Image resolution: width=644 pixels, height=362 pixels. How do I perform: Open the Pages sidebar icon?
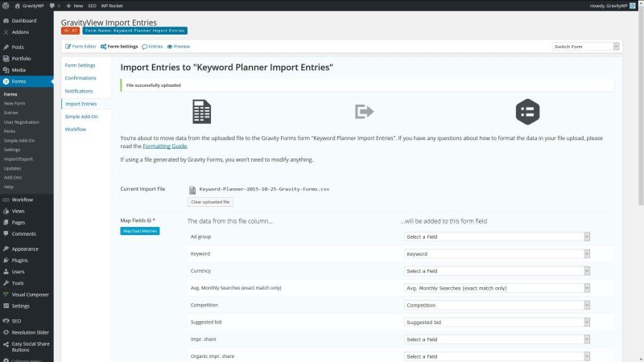[6, 223]
